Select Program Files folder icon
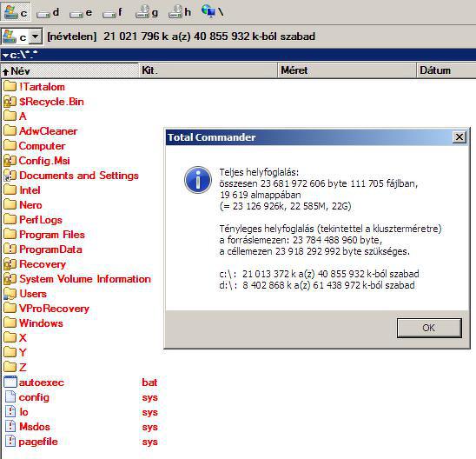Screen dimensions: 476x459 coord(10,235)
